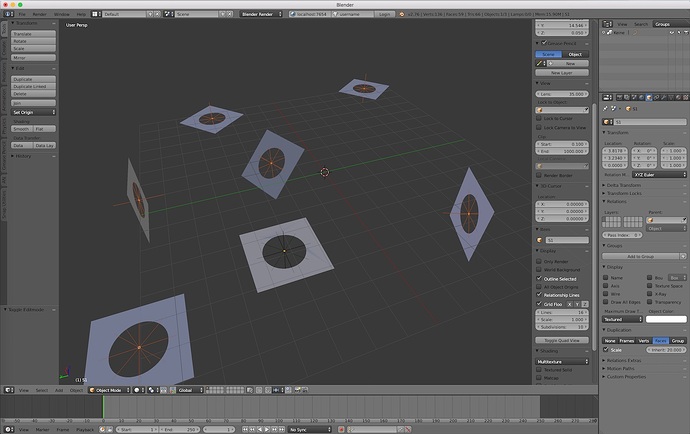This screenshot has width=690, height=434.
Task: Open Textured maximum draw type dropdown
Action: (622, 319)
